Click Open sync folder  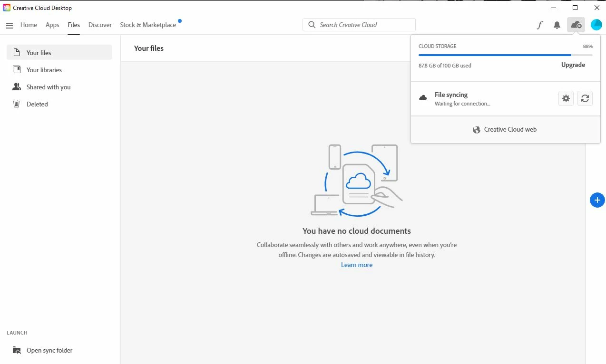pos(49,350)
